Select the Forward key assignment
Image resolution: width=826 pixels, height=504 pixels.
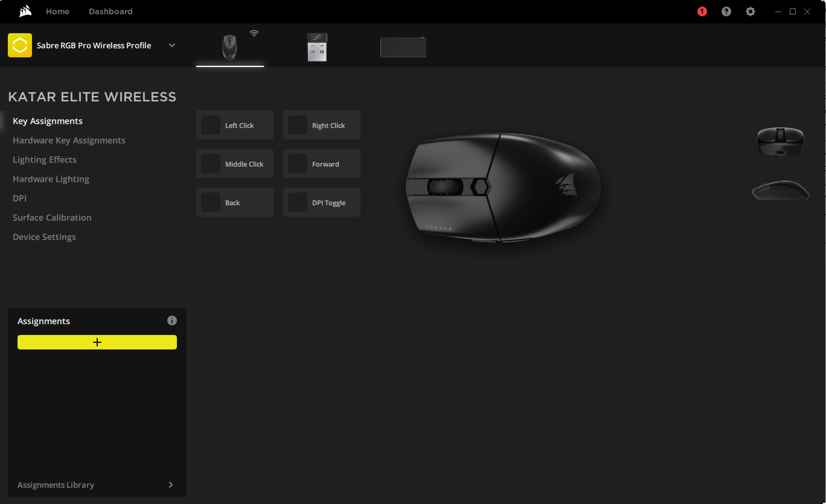coord(322,164)
